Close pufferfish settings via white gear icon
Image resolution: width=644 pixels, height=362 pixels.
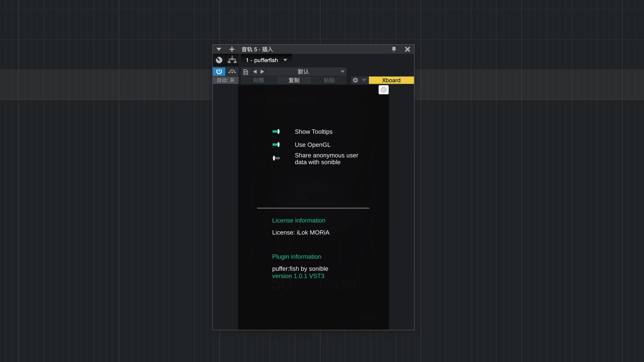pyautogui.click(x=383, y=90)
